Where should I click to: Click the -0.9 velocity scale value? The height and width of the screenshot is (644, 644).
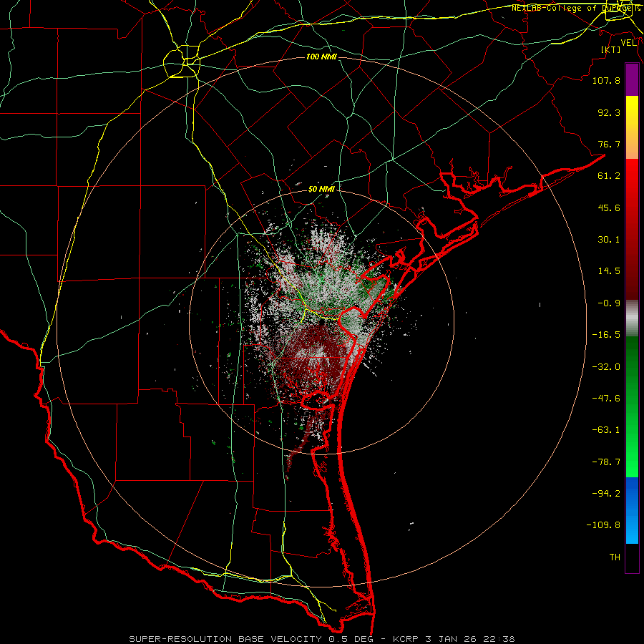[609, 303]
